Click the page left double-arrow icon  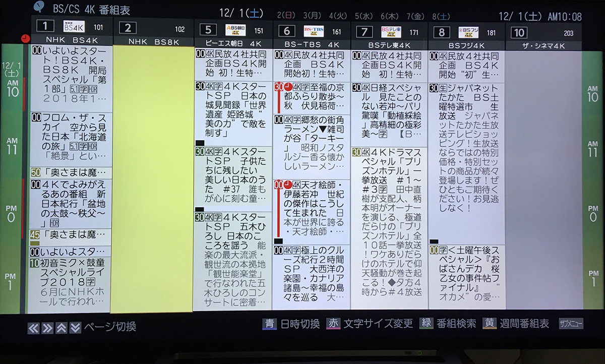(33, 328)
